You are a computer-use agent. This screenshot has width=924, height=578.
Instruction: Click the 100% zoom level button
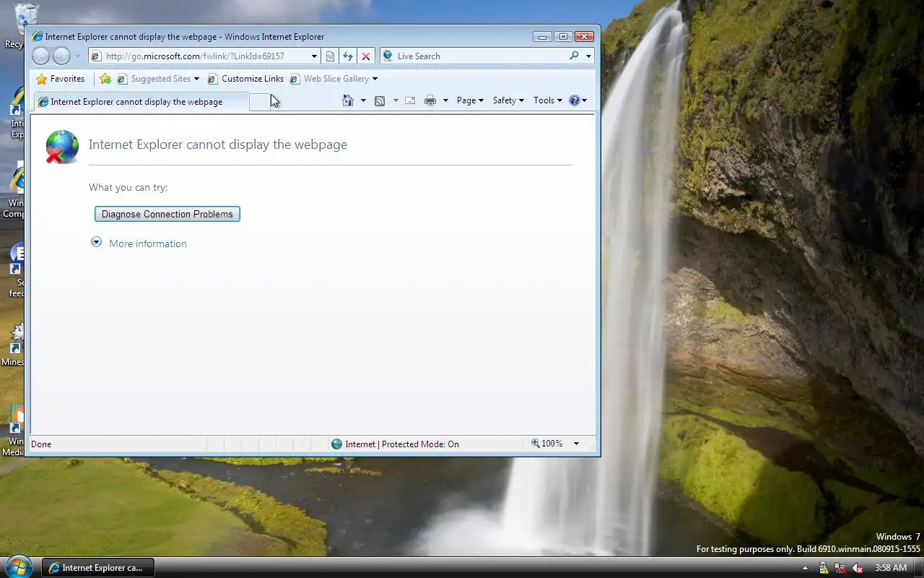548,444
